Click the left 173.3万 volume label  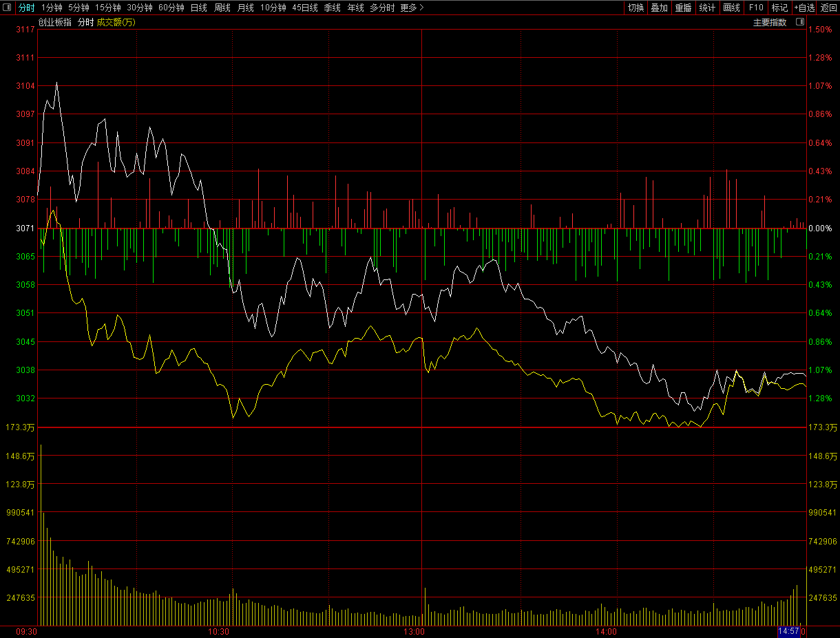click(x=19, y=427)
